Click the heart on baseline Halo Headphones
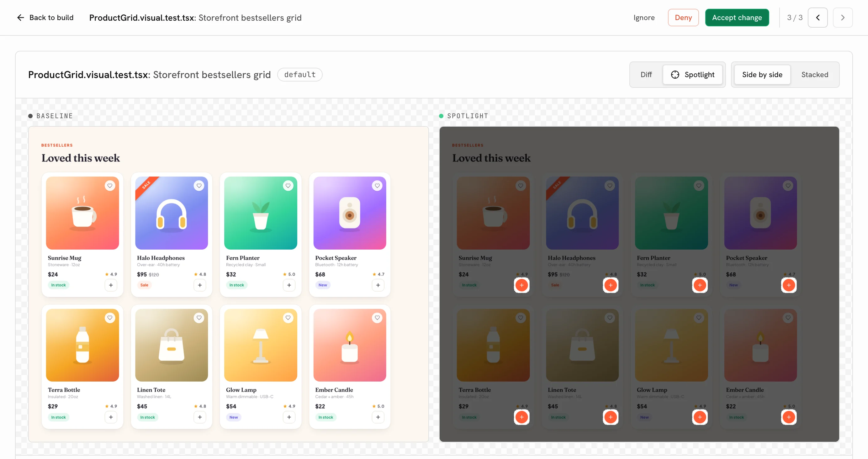868x459 pixels. [199, 186]
